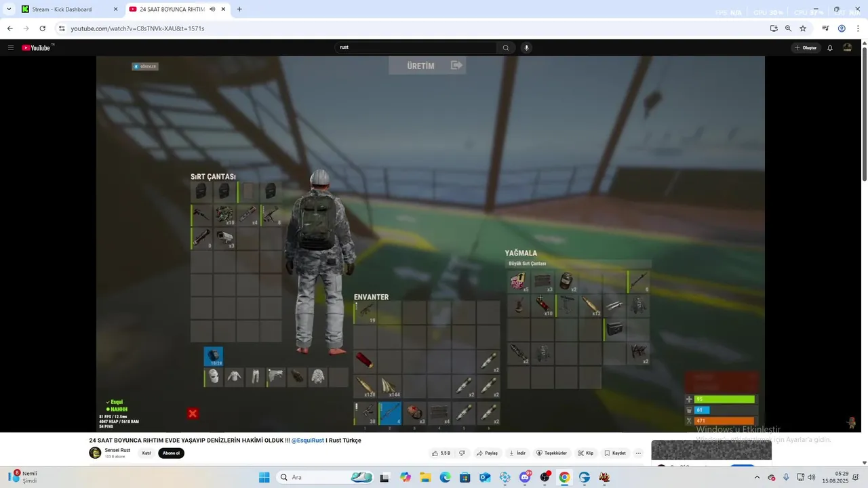Open Microsoft Edge from the taskbar
Image resolution: width=868 pixels, height=488 pixels.
[x=445, y=477]
